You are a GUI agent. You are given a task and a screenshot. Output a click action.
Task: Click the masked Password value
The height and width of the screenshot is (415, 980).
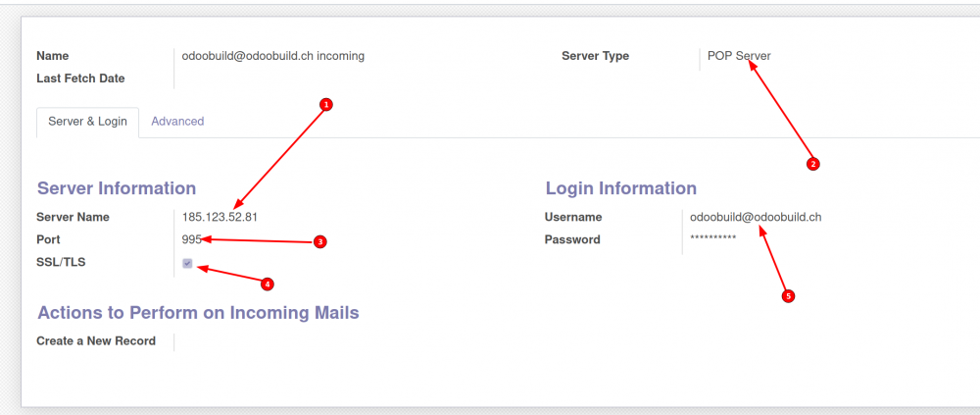coord(712,239)
